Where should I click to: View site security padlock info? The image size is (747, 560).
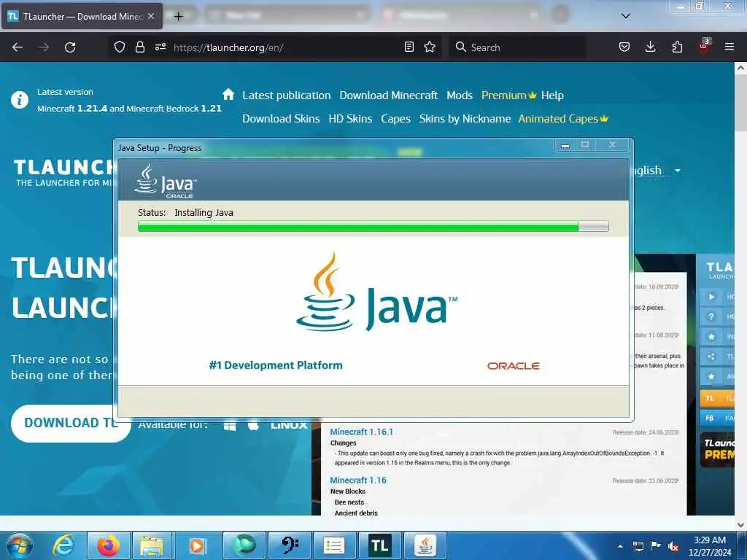tap(139, 47)
